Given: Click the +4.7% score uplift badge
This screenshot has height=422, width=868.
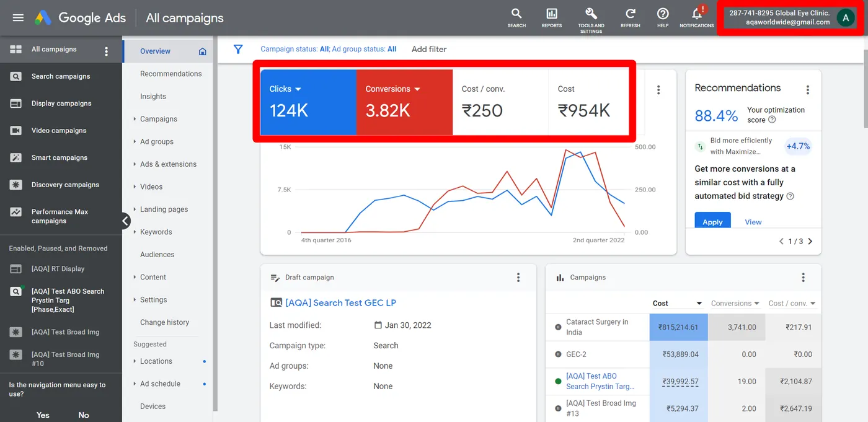Looking at the screenshot, I should click(x=798, y=146).
